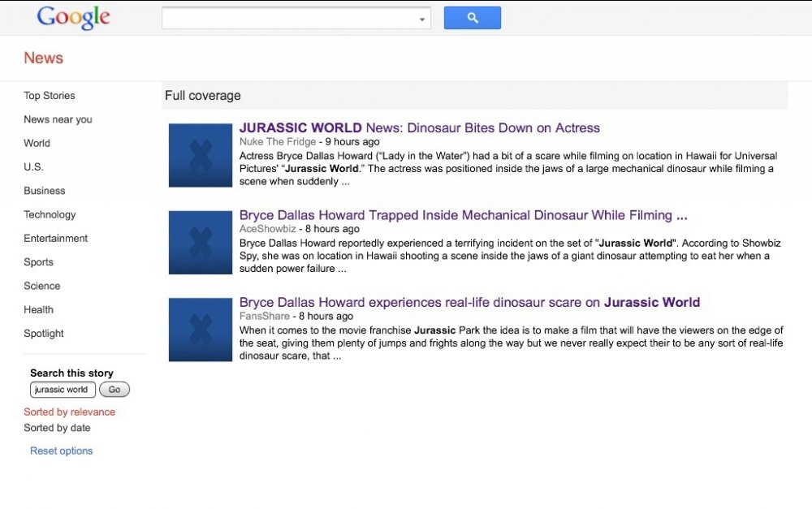Choose Sorted by relevance
Image resolution: width=812 pixels, height=509 pixels.
[69, 412]
